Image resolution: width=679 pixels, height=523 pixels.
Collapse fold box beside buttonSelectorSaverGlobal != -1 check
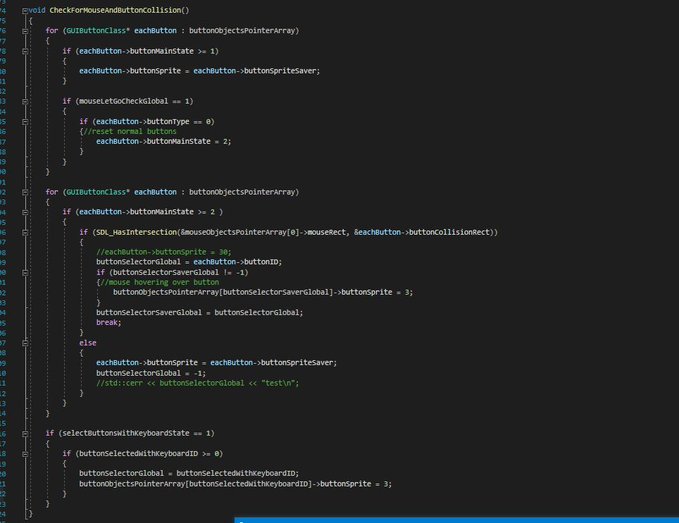(x=25, y=273)
